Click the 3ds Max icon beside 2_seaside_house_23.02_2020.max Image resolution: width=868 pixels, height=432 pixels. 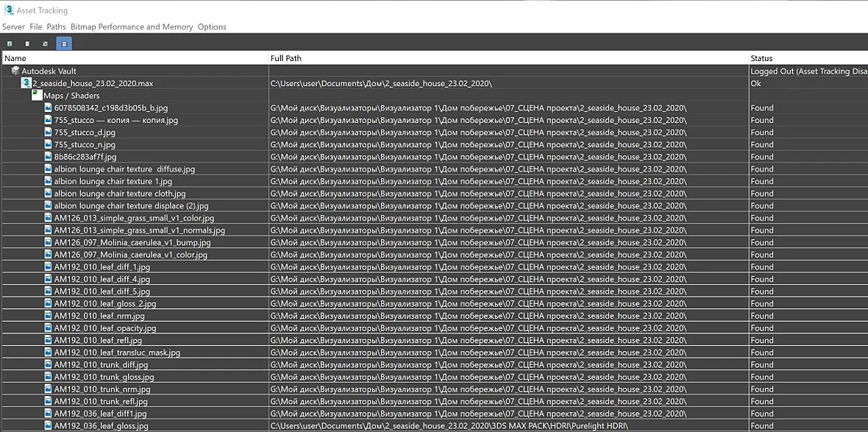(26, 83)
